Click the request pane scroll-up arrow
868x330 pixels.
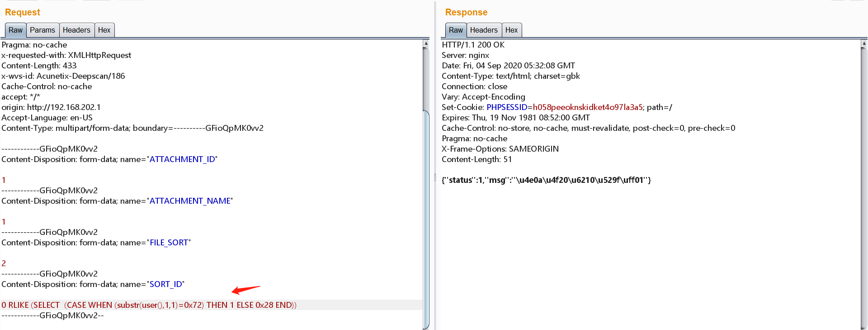click(x=426, y=43)
